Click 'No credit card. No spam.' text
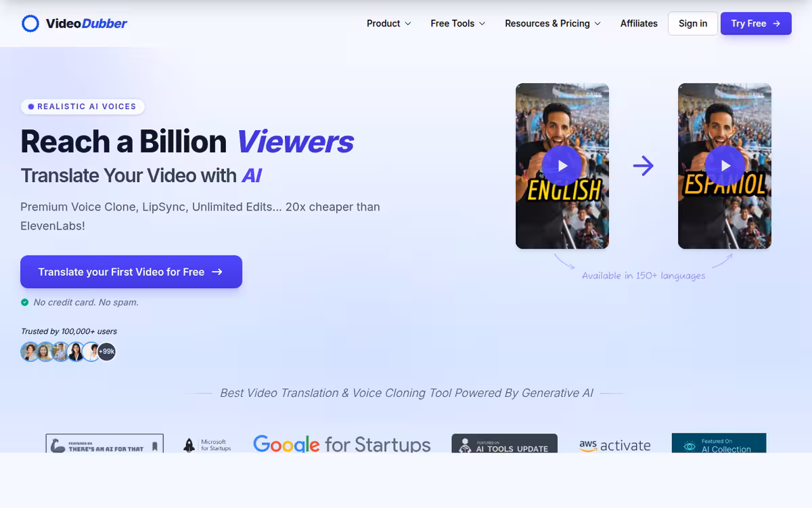The width and height of the screenshot is (812, 508). [86, 302]
